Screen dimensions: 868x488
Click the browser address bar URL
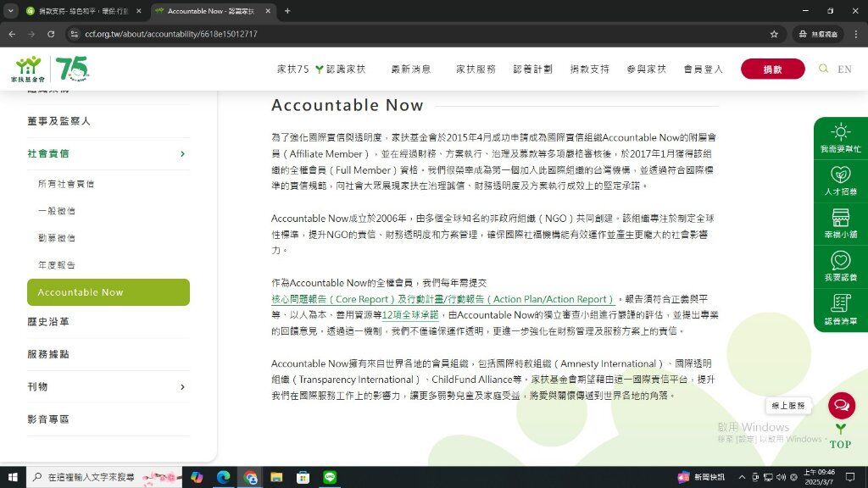coord(171,34)
